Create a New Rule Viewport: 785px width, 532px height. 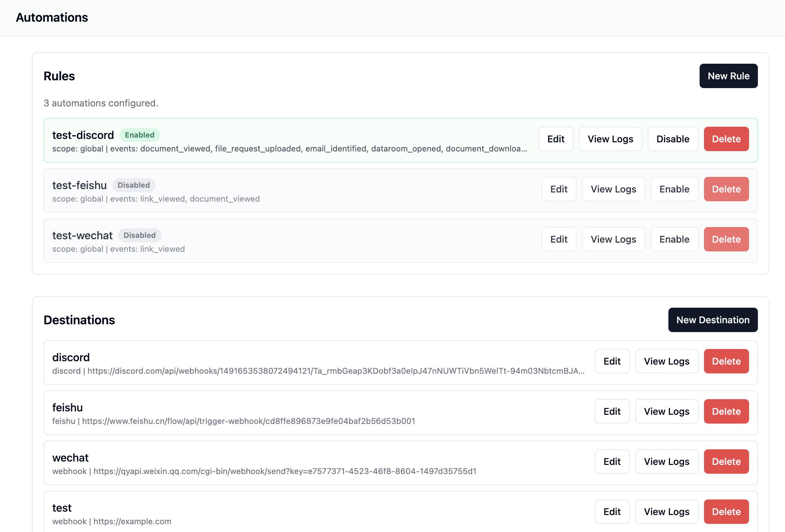tap(728, 76)
